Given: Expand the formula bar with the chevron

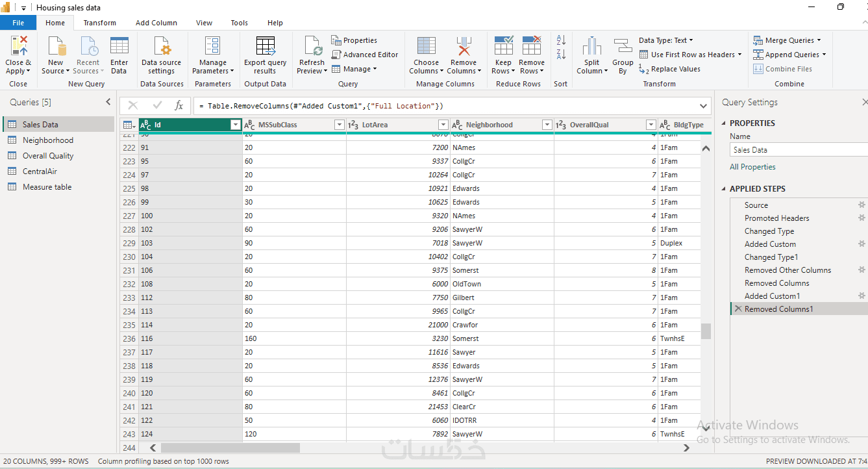Looking at the screenshot, I should coord(704,106).
